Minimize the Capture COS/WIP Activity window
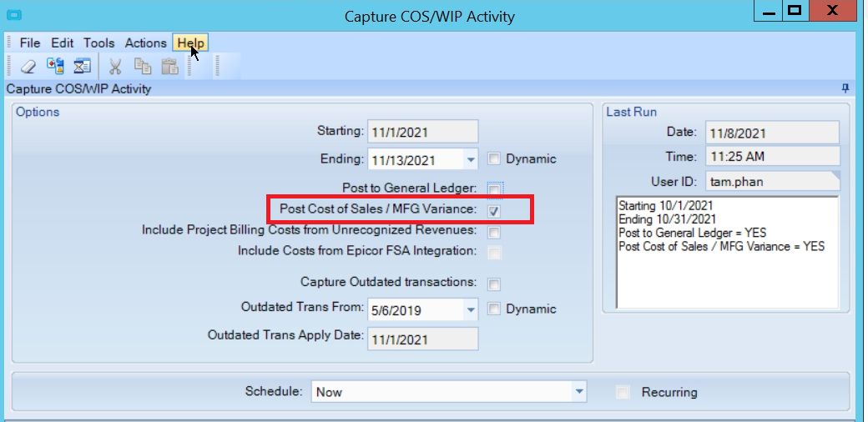Image resolution: width=868 pixels, height=422 pixels. pos(770,12)
